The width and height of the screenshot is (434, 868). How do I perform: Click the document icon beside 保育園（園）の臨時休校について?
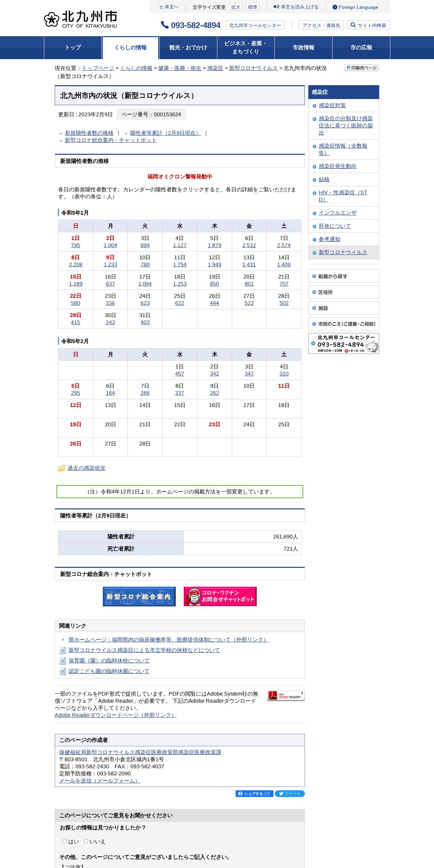pyautogui.click(x=63, y=661)
